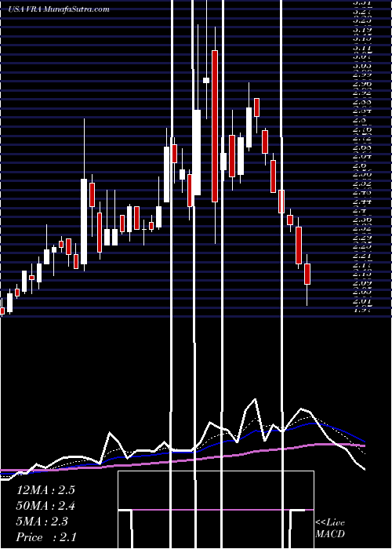Click the "12MA : 2.5" readout

point(45,490)
